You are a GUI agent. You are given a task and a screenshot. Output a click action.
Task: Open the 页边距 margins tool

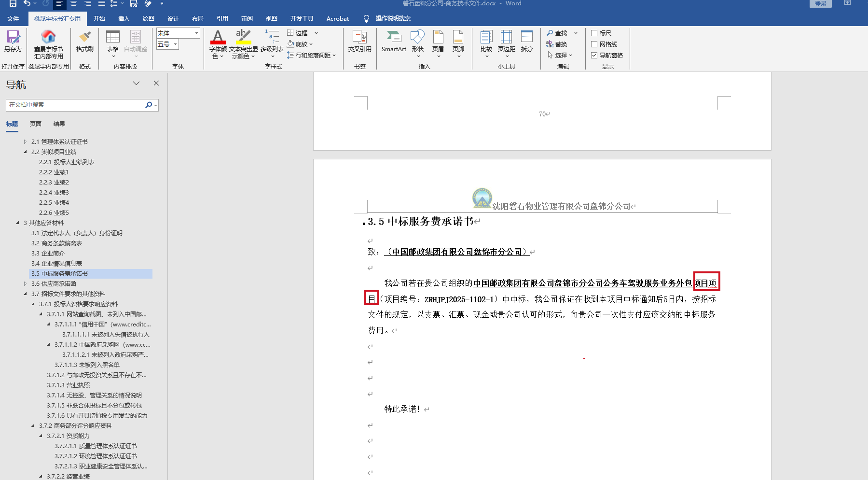pos(507,43)
